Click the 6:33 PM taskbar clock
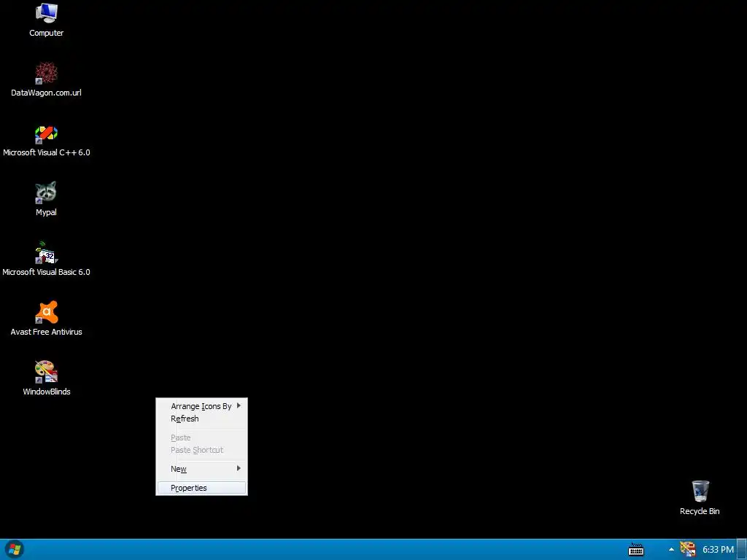The image size is (747, 560). [x=718, y=550]
